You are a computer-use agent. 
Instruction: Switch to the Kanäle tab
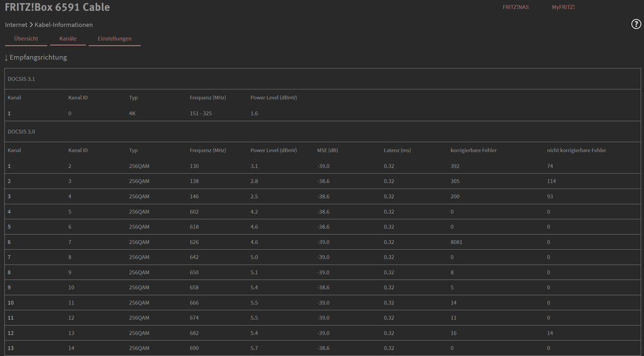click(x=68, y=39)
